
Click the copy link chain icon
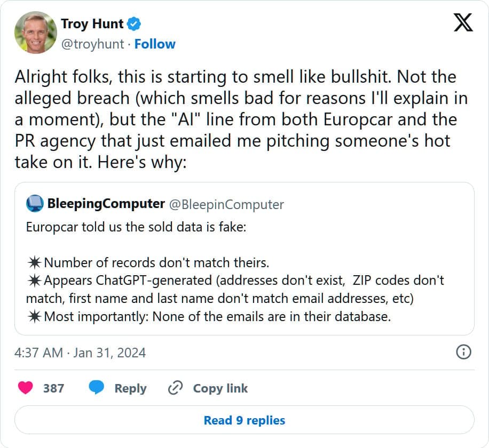point(175,388)
